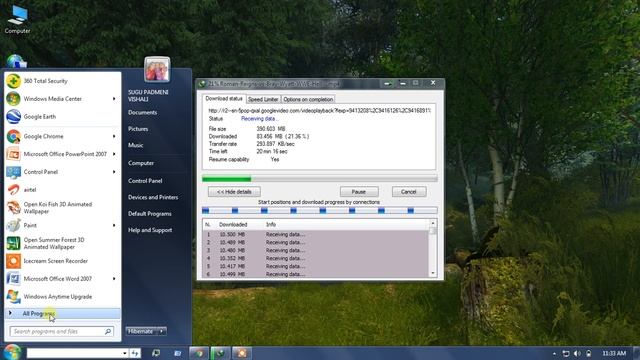Open Pictures from Start menu right pane
Viewport: 640px width, 360px height.
[x=138, y=129]
